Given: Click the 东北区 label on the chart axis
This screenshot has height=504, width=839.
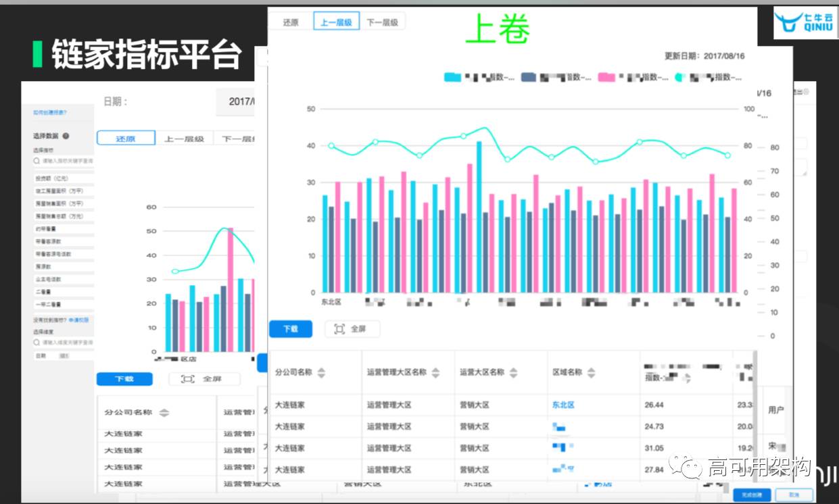Looking at the screenshot, I should click(332, 301).
